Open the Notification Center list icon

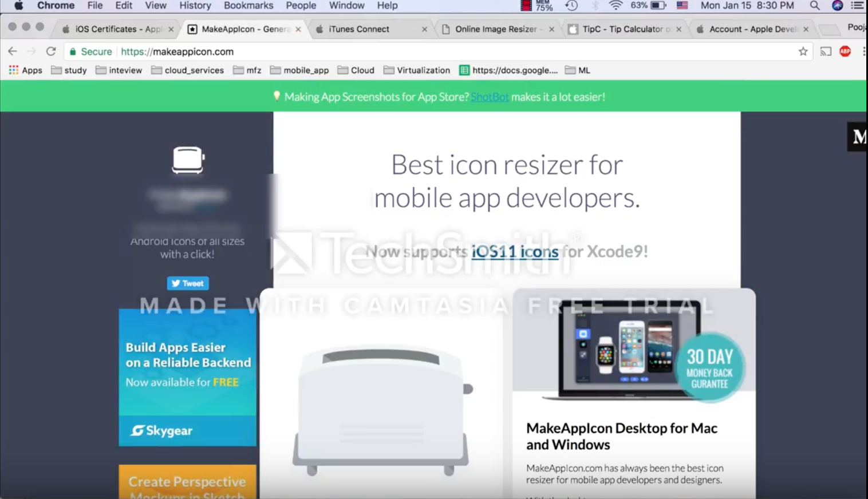tap(858, 6)
